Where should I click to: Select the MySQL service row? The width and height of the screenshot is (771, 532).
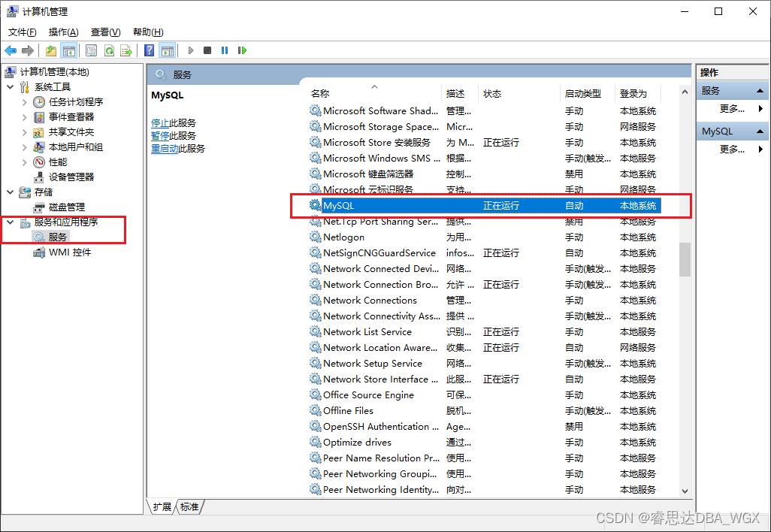pyautogui.click(x=485, y=206)
